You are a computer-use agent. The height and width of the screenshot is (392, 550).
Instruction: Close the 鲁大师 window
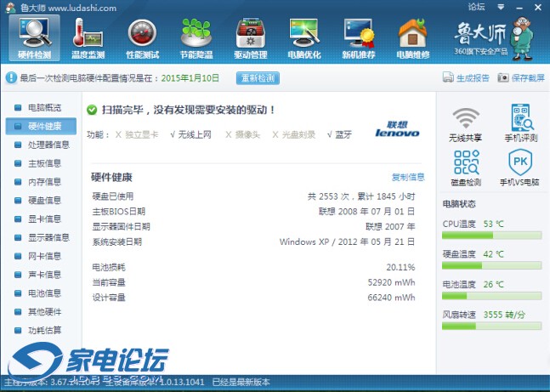538,8
